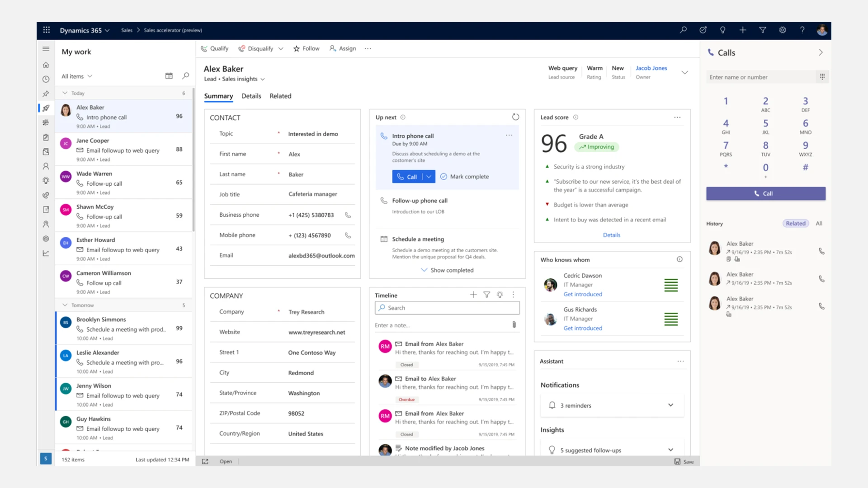Open Lead score more options
The width and height of the screenshot is (868, 488).
tap(677, 117)
